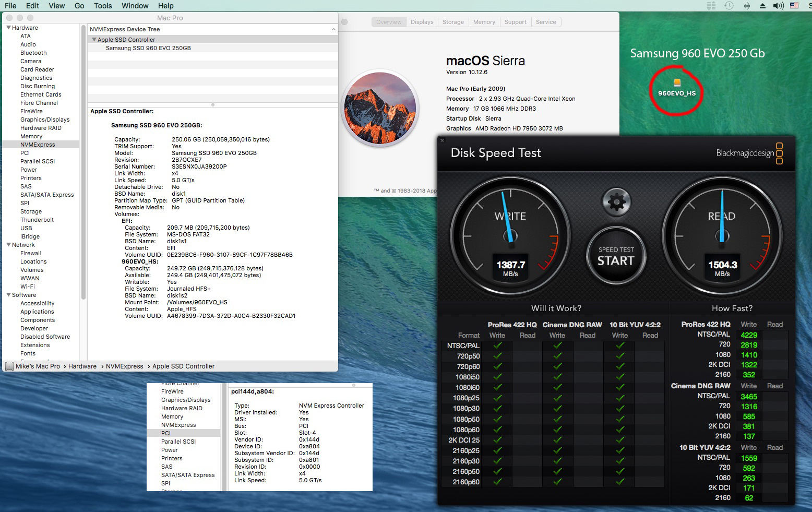Select ATA in the hardware list

pos(26,36)
